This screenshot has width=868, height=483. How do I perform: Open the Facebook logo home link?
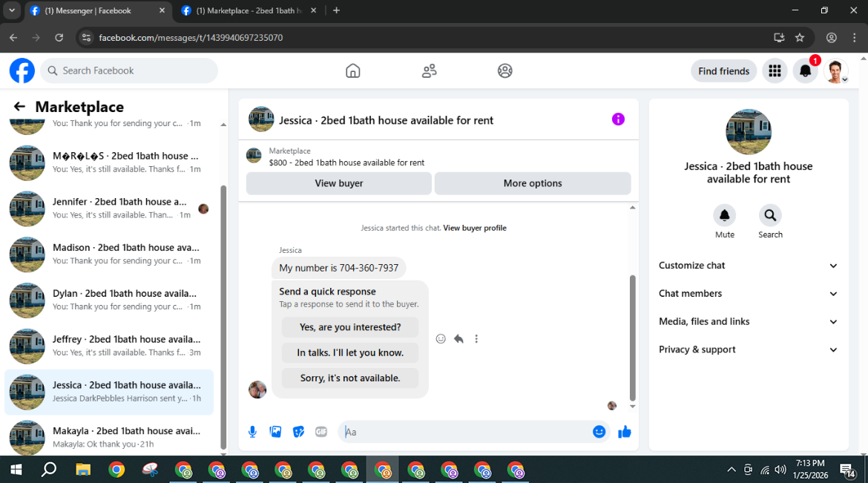coord(22,71)
